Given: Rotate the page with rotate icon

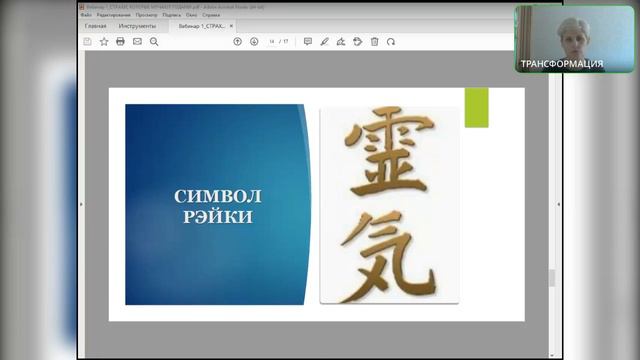Looking at the screenshot, I should coord(391,42).
